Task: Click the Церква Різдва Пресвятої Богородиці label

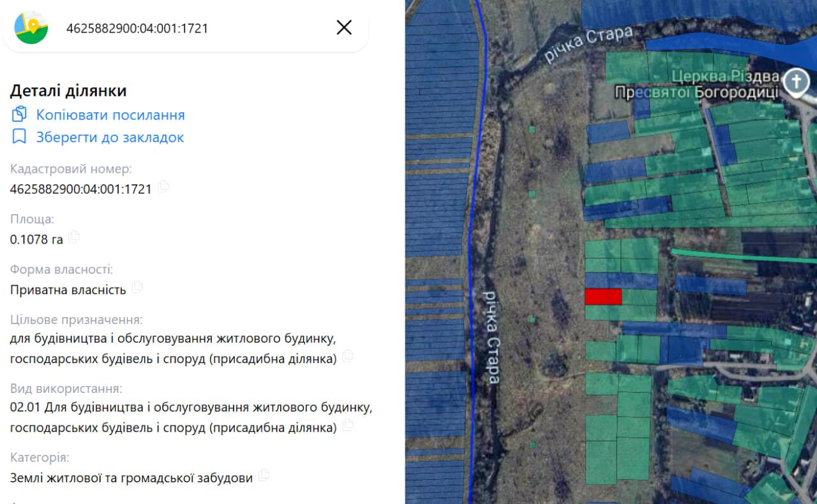Action: point(697,85)
